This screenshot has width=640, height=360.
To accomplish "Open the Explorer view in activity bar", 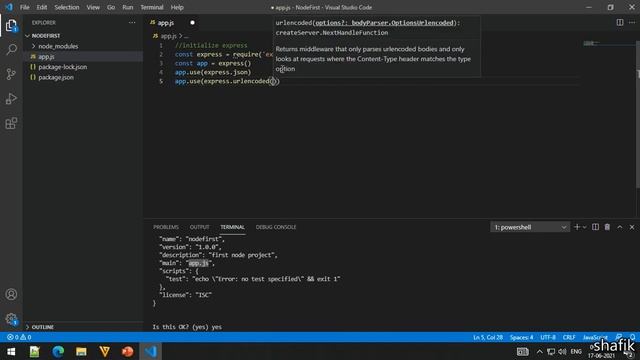I will pyautogui.click(x=11, y=26).
